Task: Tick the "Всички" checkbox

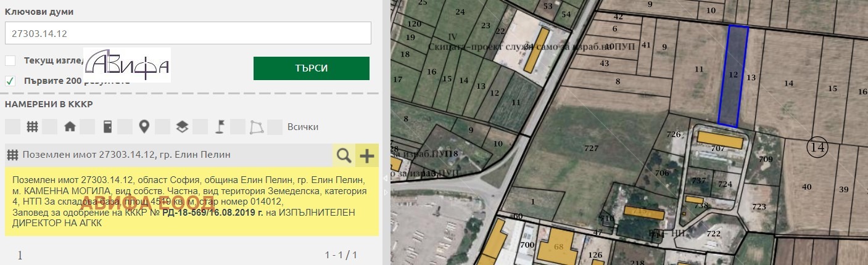Action: pos(275,127)
